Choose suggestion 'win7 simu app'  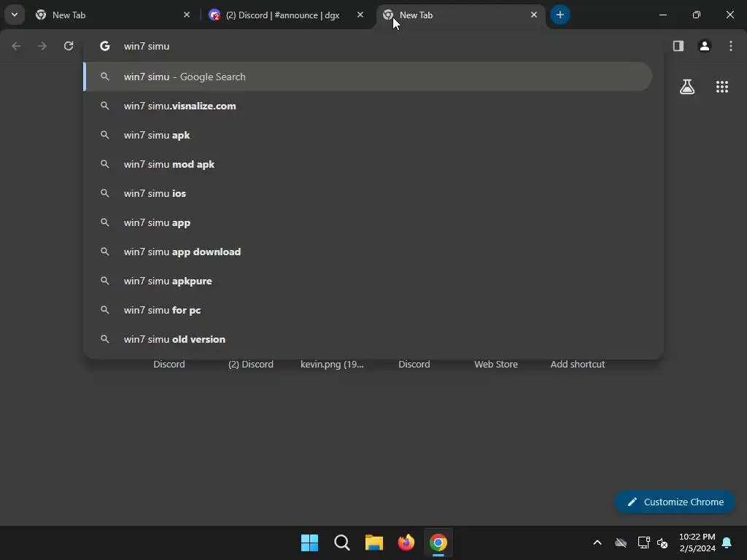tap(368, 222)
